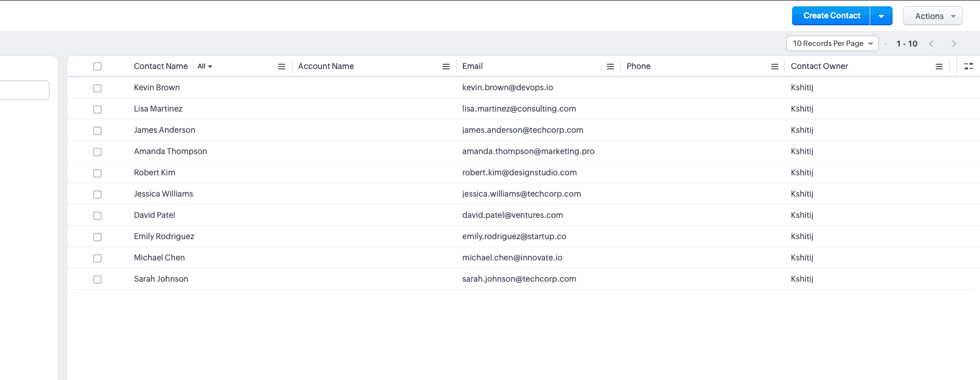Check the Robert Kim row checkbox
Screen dimensions: 980x380
97,173
